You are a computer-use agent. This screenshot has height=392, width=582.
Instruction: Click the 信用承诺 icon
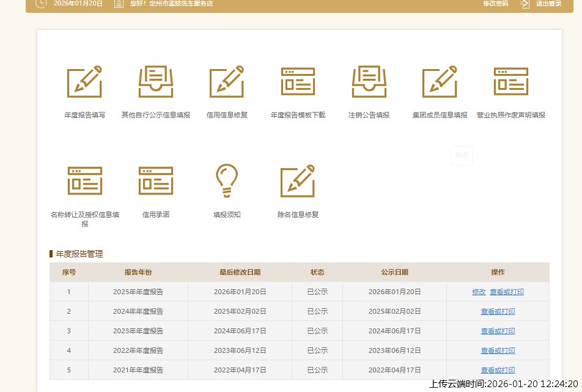coord(155,181)
